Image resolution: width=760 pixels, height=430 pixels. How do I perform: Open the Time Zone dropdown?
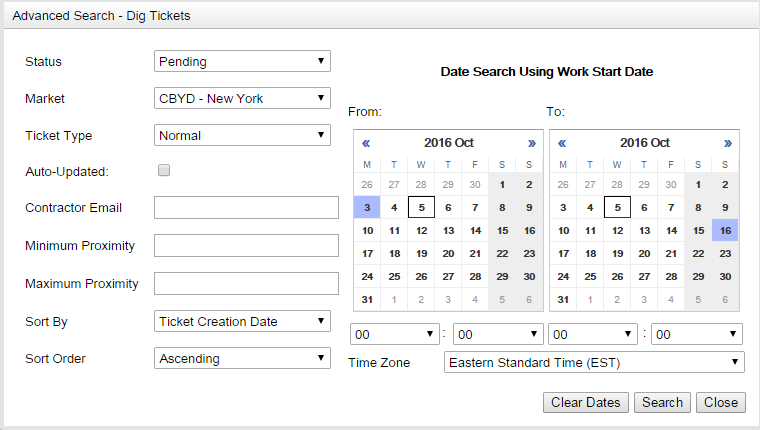(594, 362)
